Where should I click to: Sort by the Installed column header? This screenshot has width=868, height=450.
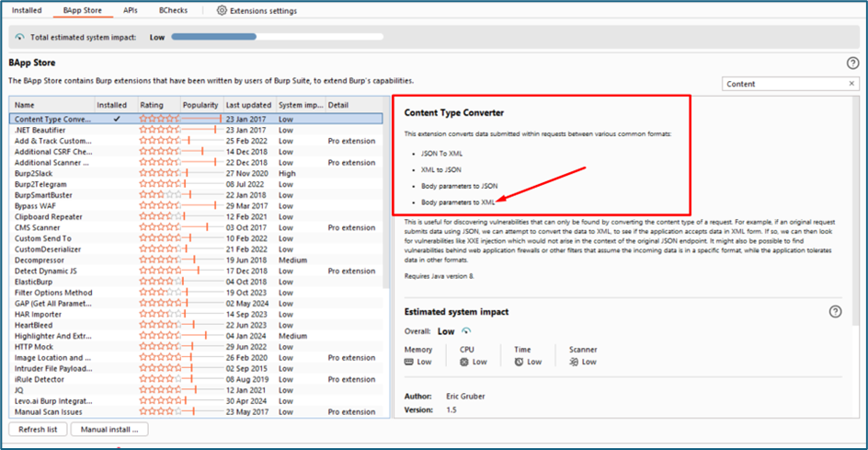tap(115, 105)
